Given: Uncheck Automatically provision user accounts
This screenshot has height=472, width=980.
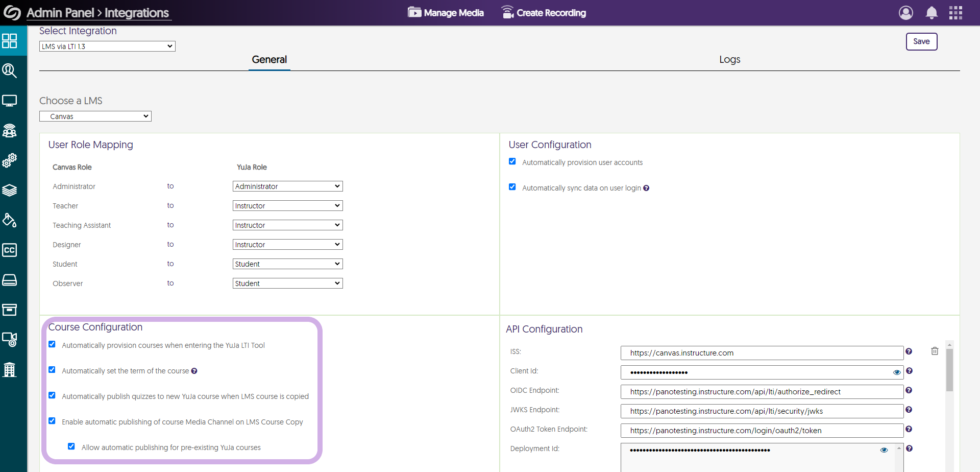Looking at the screenshot, I should click(x=512, y=161).
